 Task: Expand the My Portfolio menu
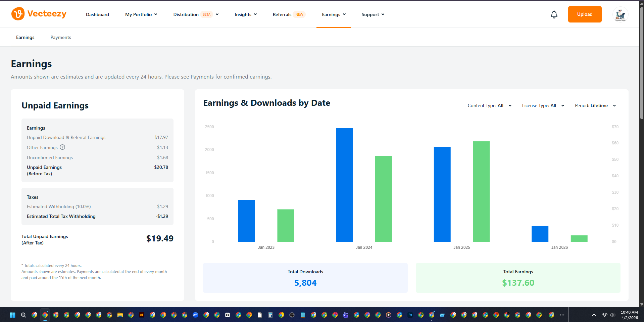click(x=141, y=14)
